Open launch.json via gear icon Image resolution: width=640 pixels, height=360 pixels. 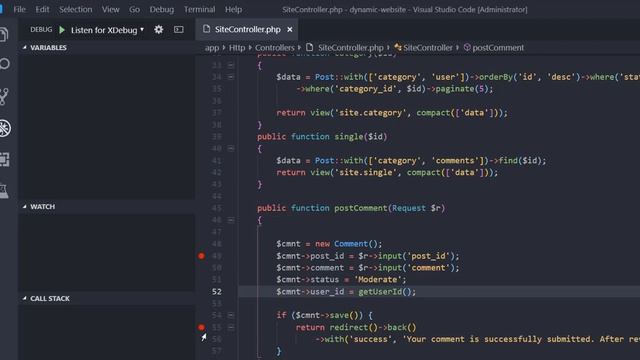(159, 29)
